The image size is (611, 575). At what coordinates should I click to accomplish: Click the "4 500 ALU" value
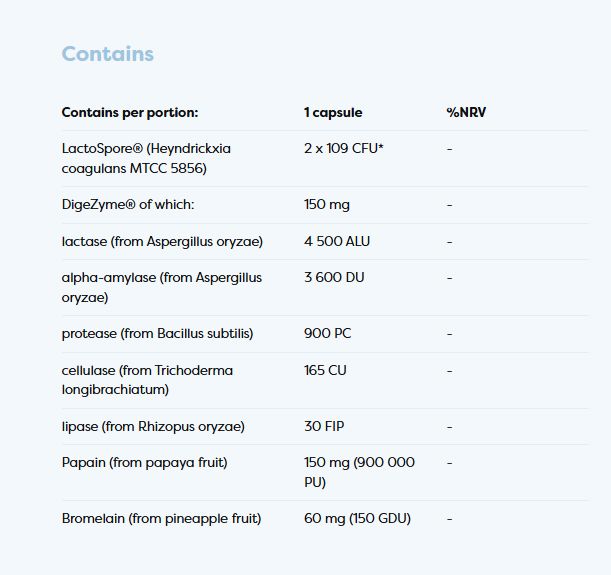pos(339,241)
